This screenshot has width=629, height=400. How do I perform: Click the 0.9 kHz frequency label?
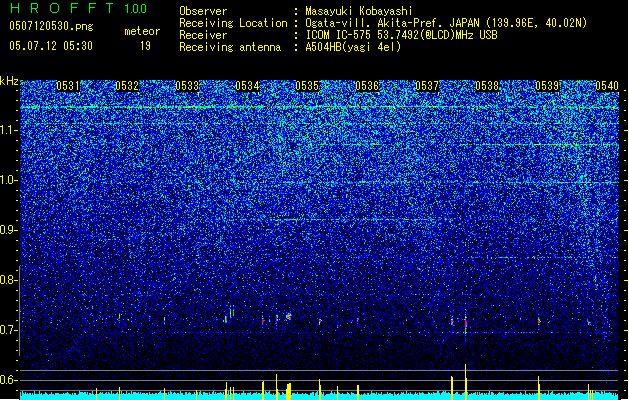point(8,230)
